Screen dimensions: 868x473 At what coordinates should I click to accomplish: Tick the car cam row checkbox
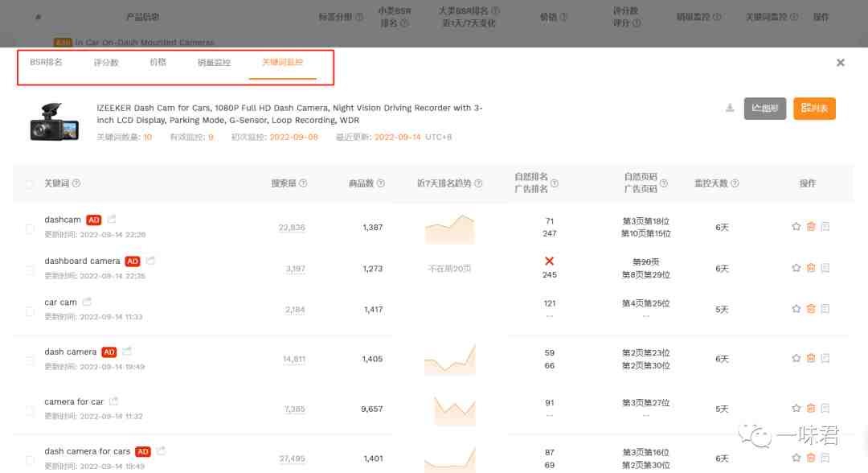[x=30, y=311]
